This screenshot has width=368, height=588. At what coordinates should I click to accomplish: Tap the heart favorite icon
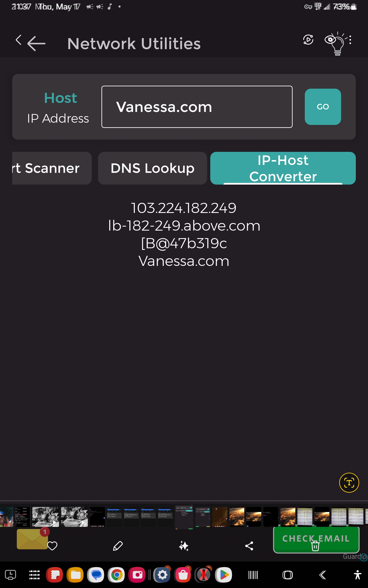point(52,546)
